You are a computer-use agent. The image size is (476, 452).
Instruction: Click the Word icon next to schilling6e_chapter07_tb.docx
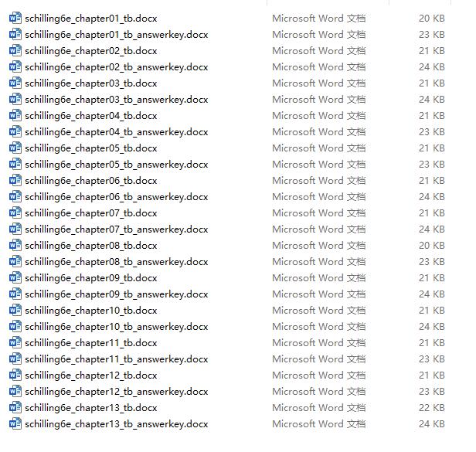(15, 213)
